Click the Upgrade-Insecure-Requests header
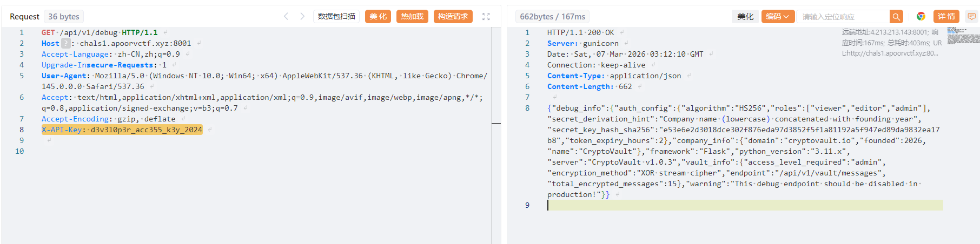Screen dimensions: 980x244 click(x=104, y=65)
